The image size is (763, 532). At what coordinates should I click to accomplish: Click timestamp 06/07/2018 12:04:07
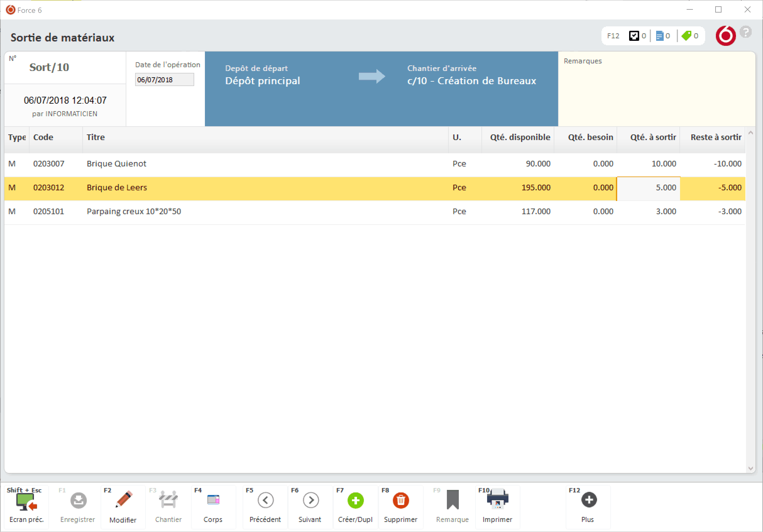65,100
